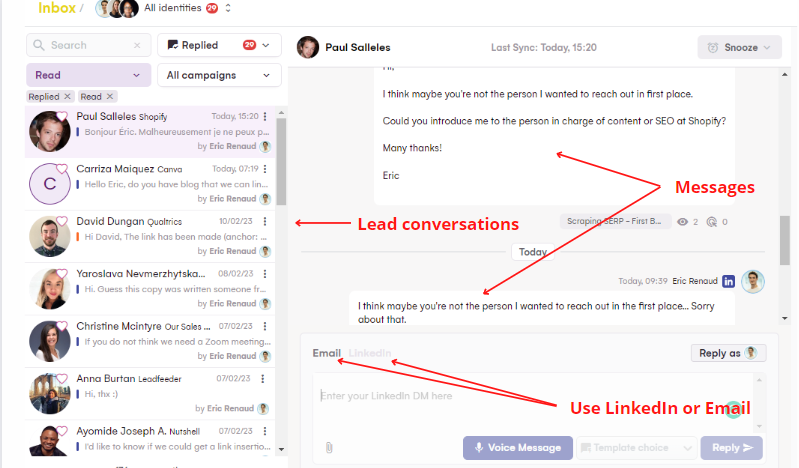Remove the Replied filter tag

[x=67, y=97]
